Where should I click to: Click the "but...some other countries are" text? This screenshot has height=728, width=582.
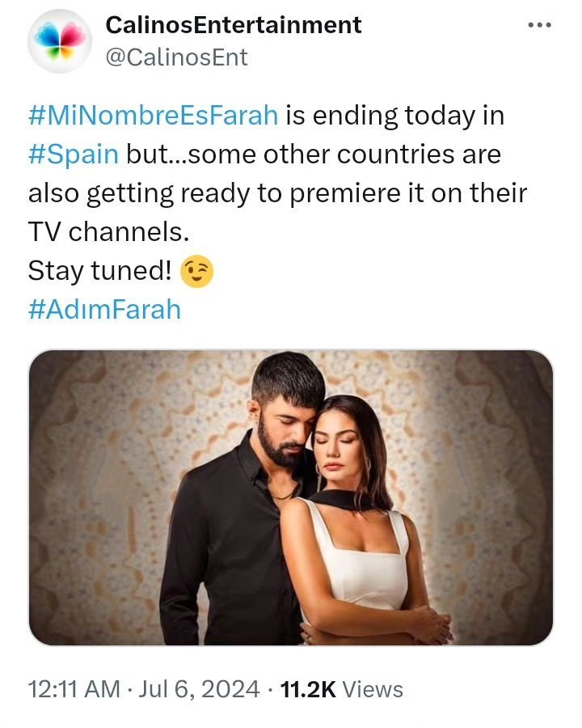coord(314,154)
